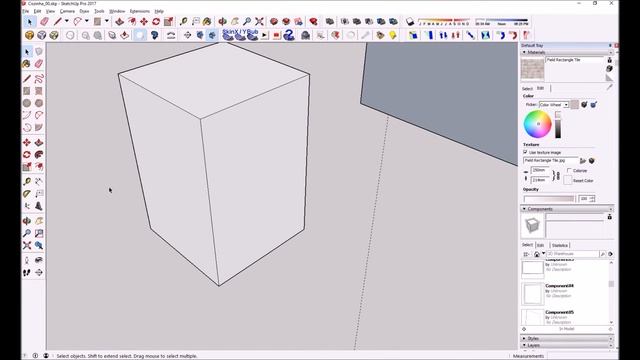
Task: Open the Picker Color Wheel dropdown
Action: [566, 105]
